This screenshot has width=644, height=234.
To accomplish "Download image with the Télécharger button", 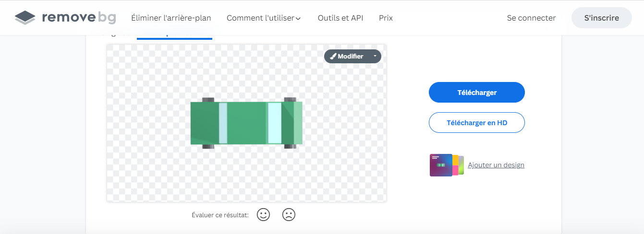I will pos(476,93).
